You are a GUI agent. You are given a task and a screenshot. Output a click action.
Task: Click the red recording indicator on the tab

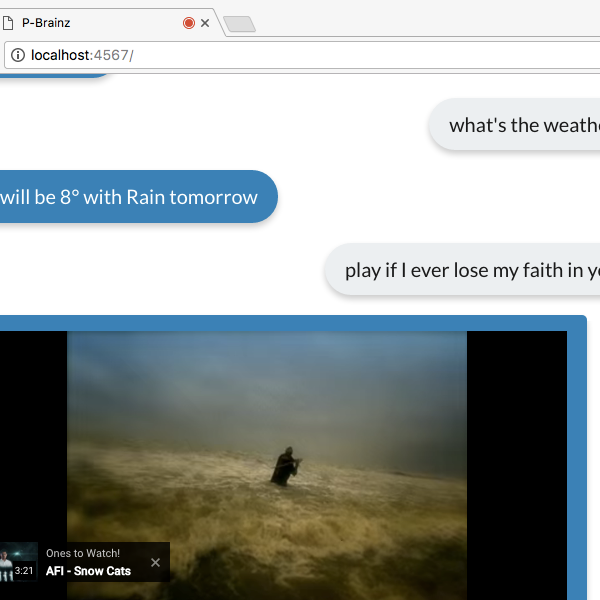click(x=189, y=23)
